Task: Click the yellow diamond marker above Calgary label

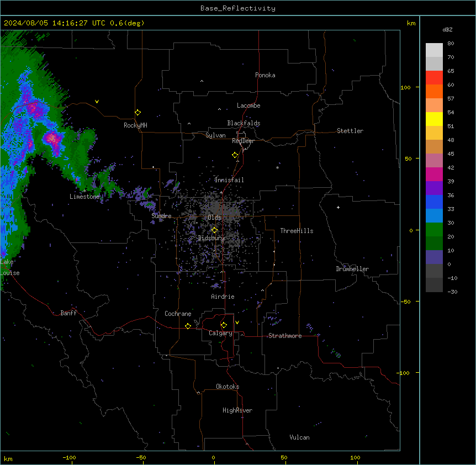Action: (224, 325)
